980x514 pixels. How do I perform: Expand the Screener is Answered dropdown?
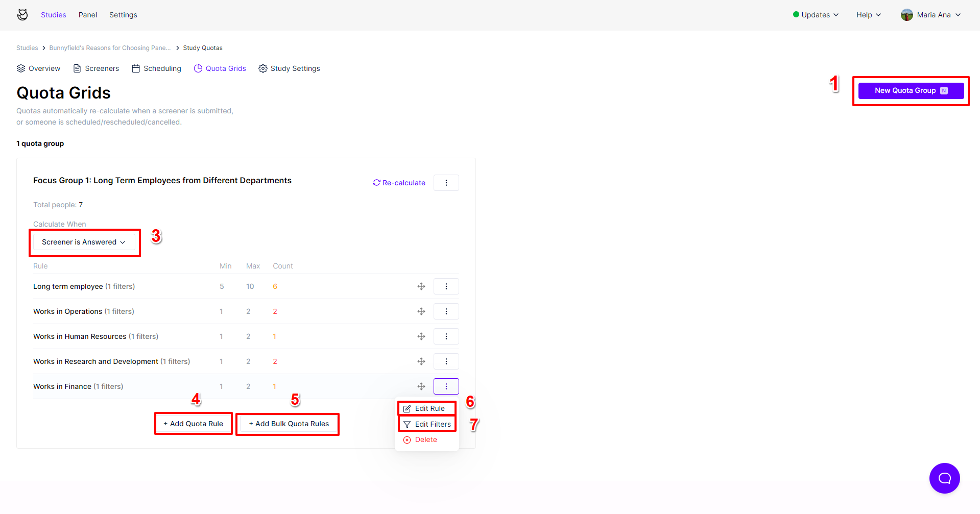pyautogui.click(x=84, y=242)
